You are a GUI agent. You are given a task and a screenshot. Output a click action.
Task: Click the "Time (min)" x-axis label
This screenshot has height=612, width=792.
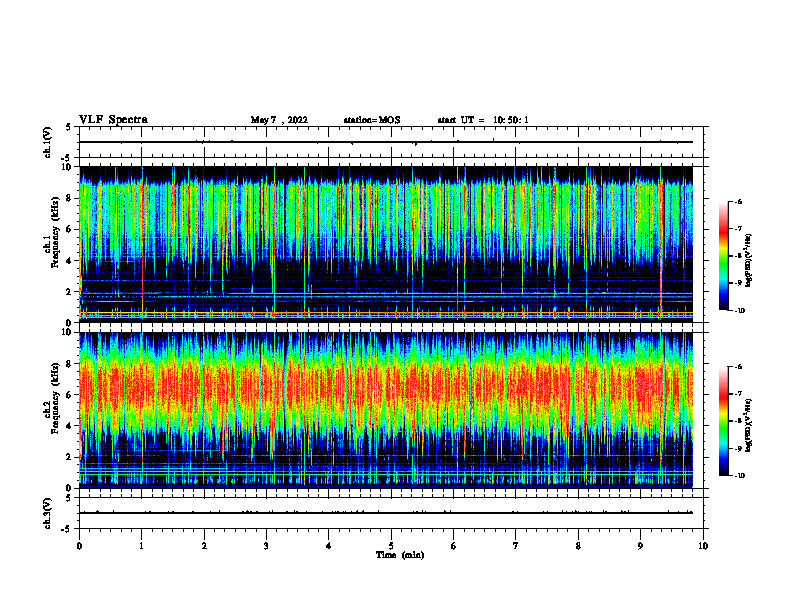pyautogui.click(x=400, y=555)
